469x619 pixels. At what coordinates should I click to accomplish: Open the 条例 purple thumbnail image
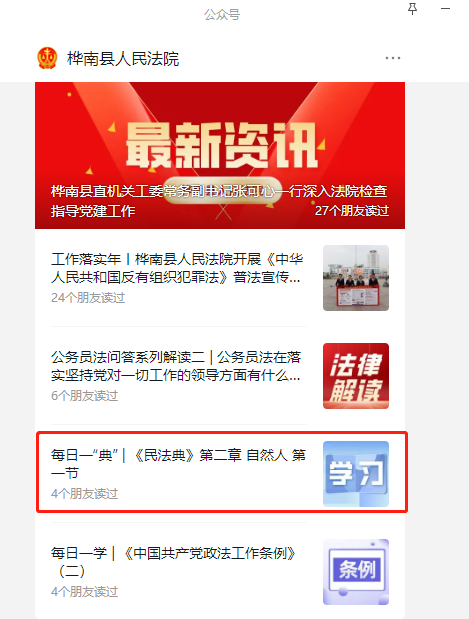coord(356,572)
